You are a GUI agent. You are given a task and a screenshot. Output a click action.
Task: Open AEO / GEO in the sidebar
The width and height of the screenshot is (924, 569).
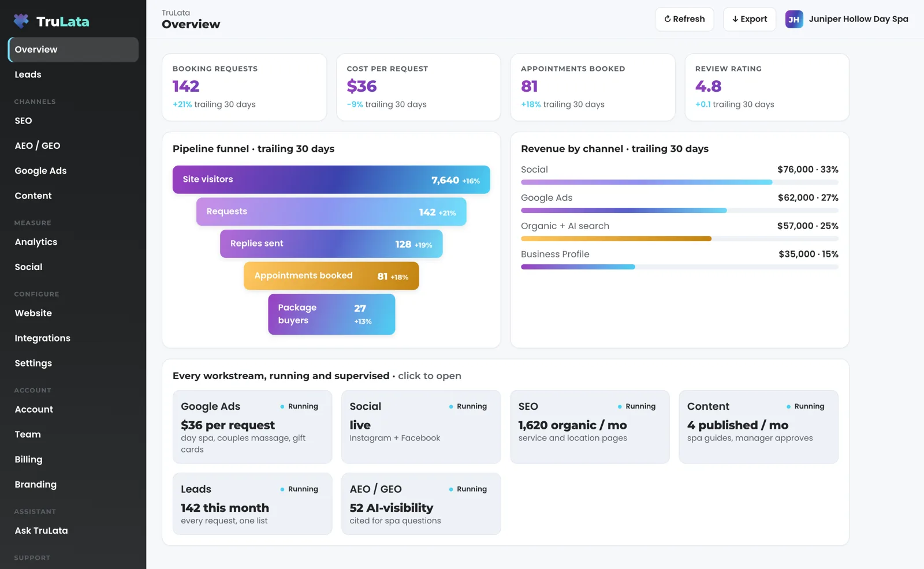[x=73, y=145]
